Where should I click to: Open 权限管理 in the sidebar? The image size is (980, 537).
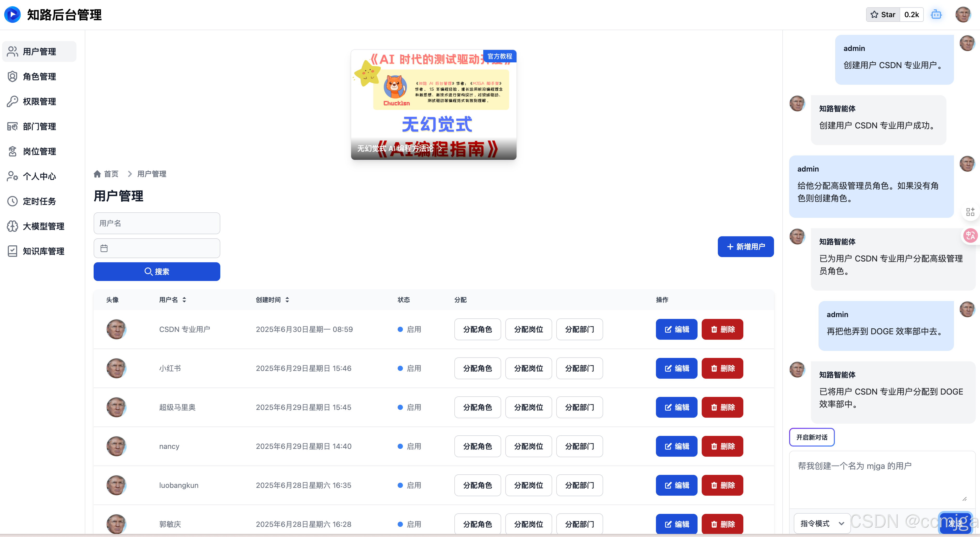[x=39, y=101]
